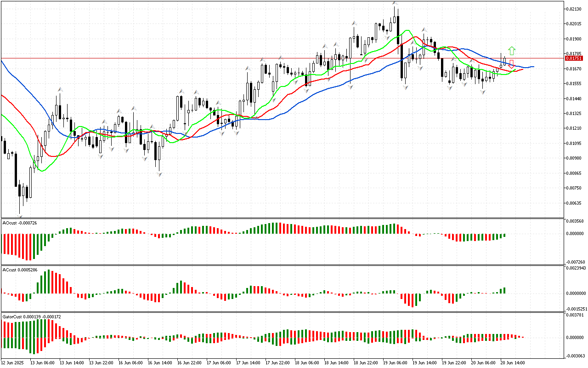Select fractal marker above the highest candle
This screenshot has height=368, width=588.
(395, 3)
